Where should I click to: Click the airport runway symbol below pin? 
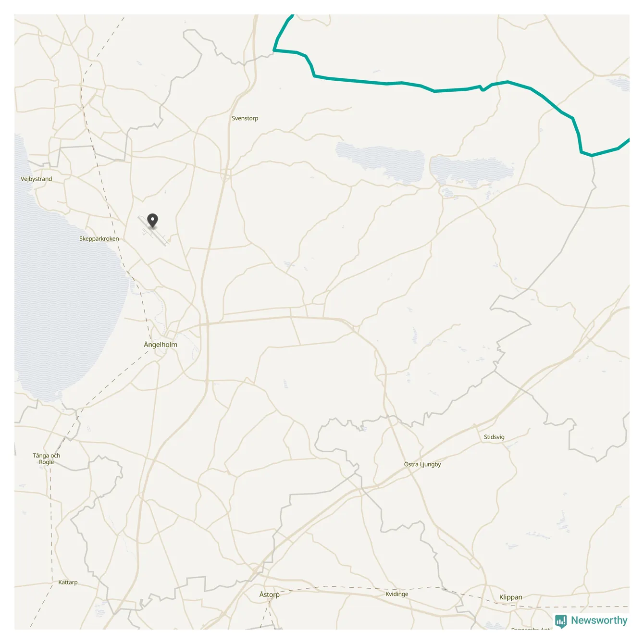[x=154, y=232]
